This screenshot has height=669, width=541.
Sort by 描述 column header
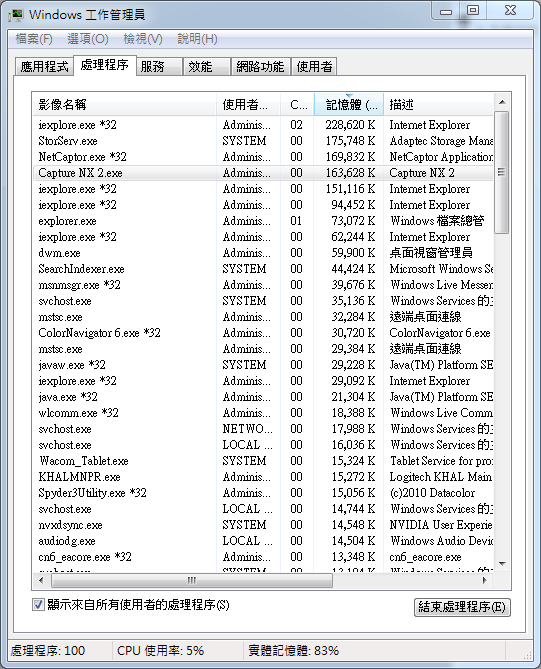439,105
